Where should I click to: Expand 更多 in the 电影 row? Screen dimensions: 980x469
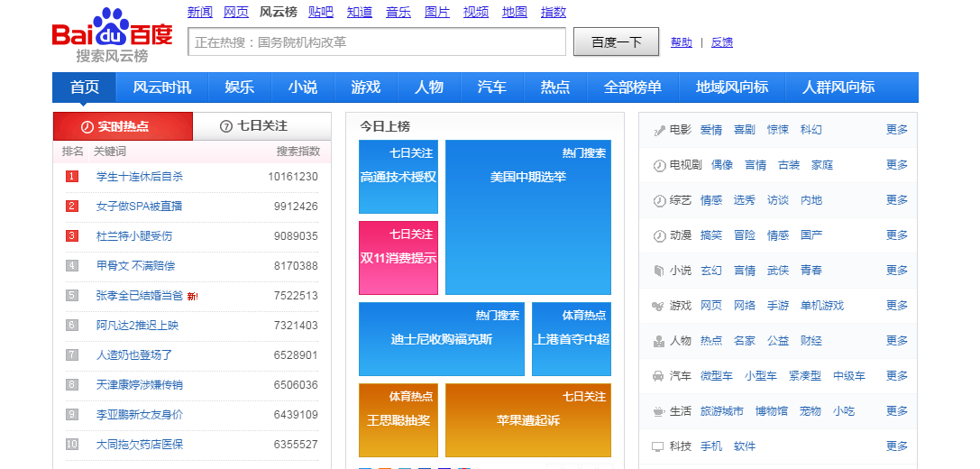tap(896, 130)
